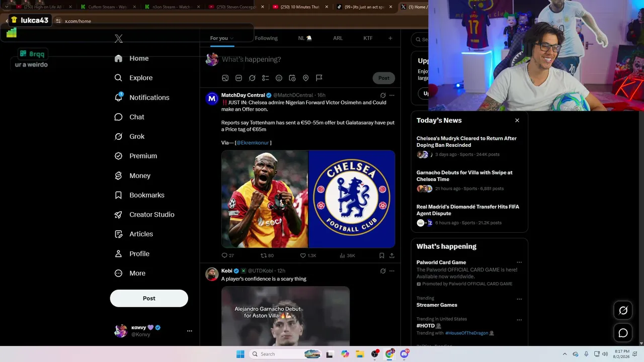
Task: Open the @Ekremkonur mention link
Action: [x=253, y=143]
